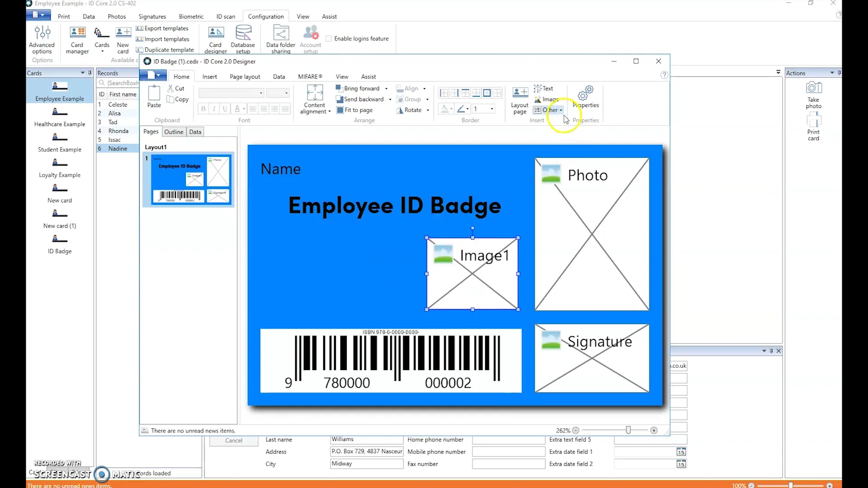Switch to the Insert tab in designer

[x=209, y=77]
